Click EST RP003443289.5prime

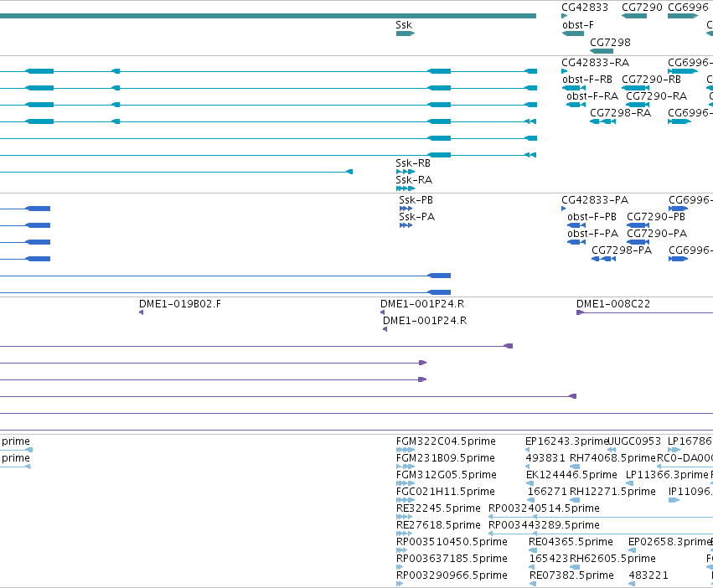544,525
